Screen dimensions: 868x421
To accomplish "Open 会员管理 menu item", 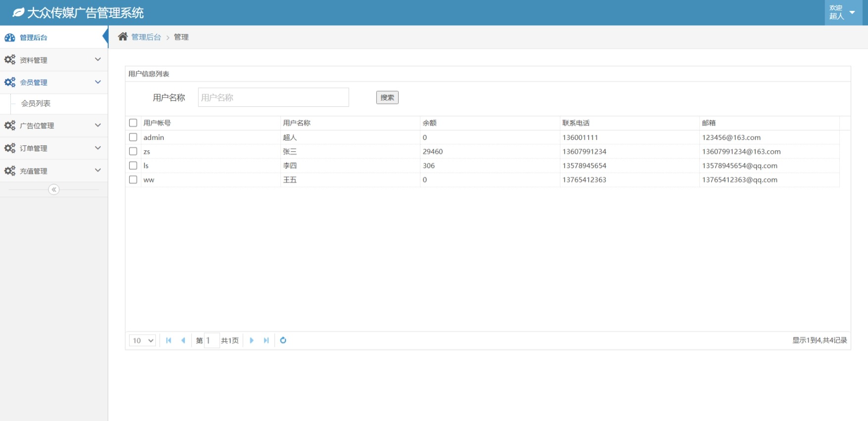I will [x=54, y=83].
